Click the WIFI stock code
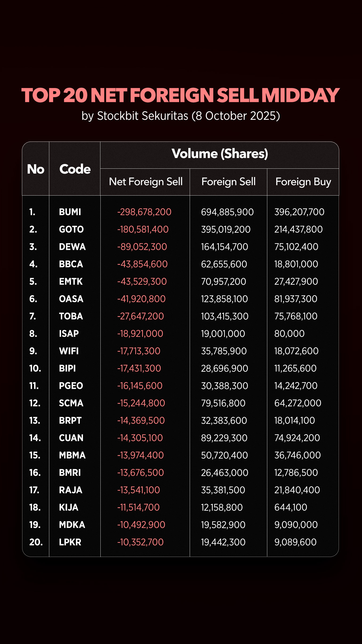 (x=69, y=351)
